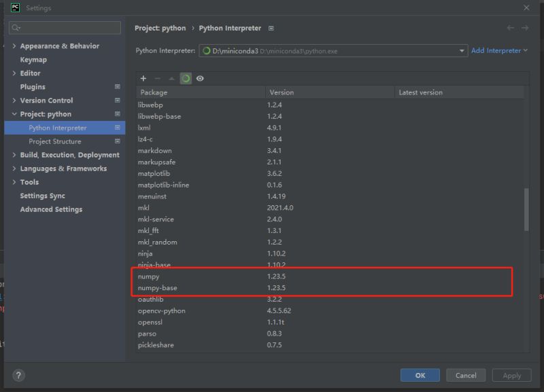Sort by the Package column header

coord(201,92)
